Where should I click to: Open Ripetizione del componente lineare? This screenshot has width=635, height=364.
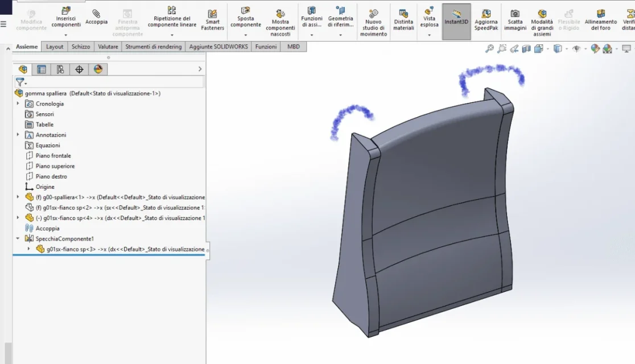(172, 17)
